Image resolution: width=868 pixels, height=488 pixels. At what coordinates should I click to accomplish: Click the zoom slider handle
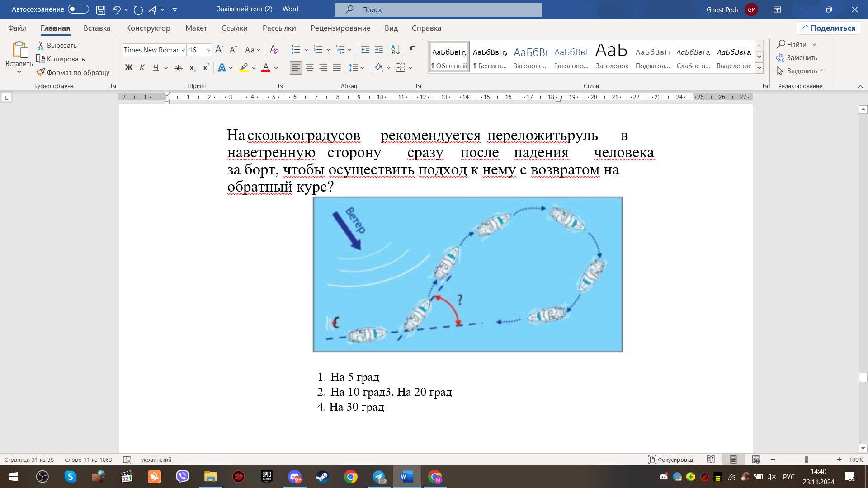click(x=806, y=460)
